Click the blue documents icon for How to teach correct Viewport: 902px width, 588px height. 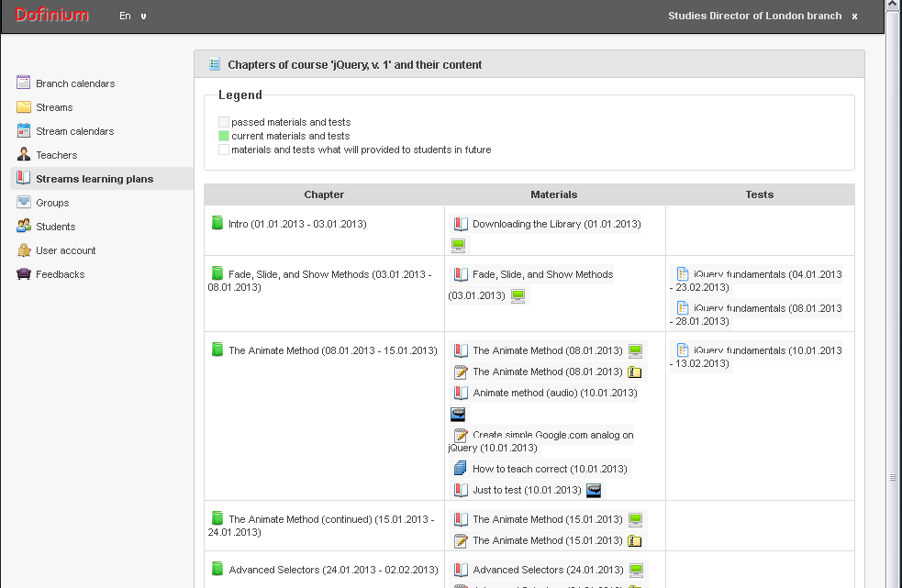[x=461, y=469]
